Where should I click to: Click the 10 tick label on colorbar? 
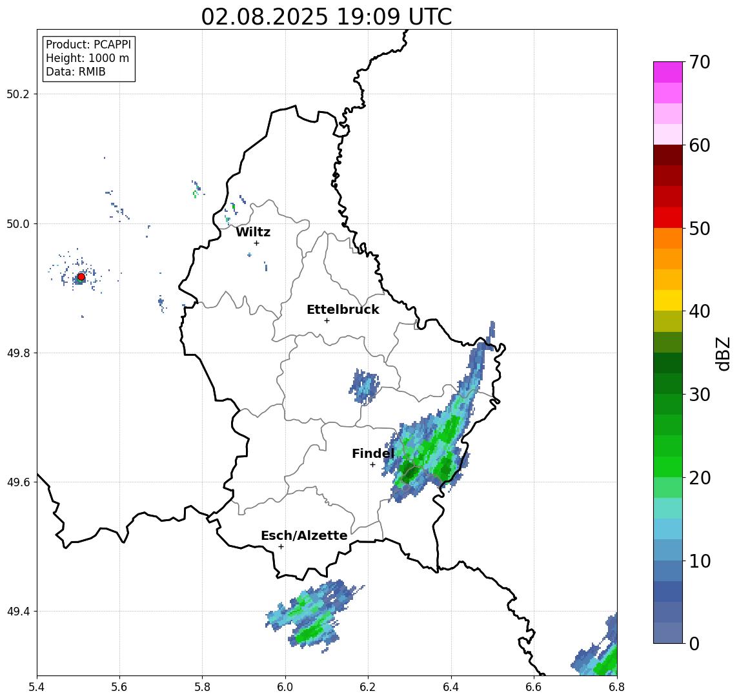(700, 561)
